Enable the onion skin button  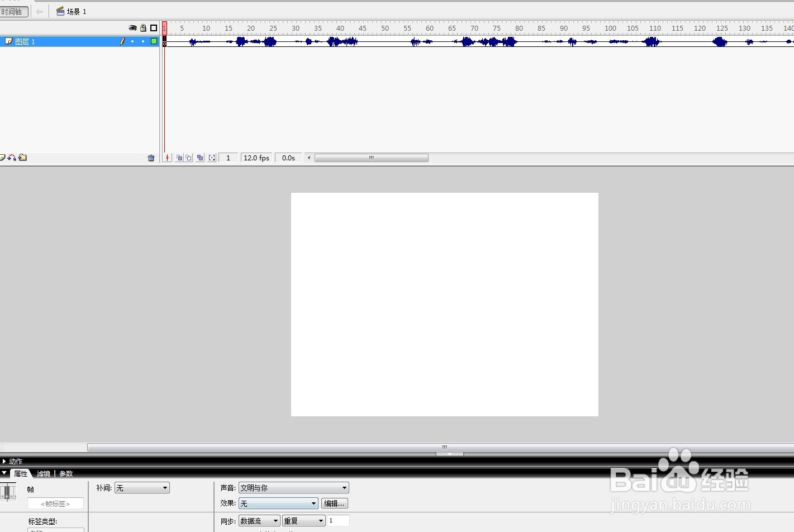coord(179,158)
